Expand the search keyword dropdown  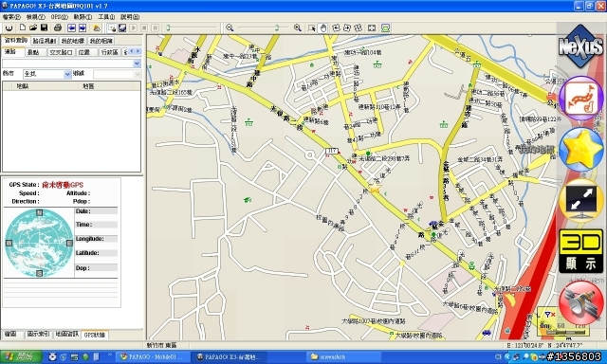point(137,64)
